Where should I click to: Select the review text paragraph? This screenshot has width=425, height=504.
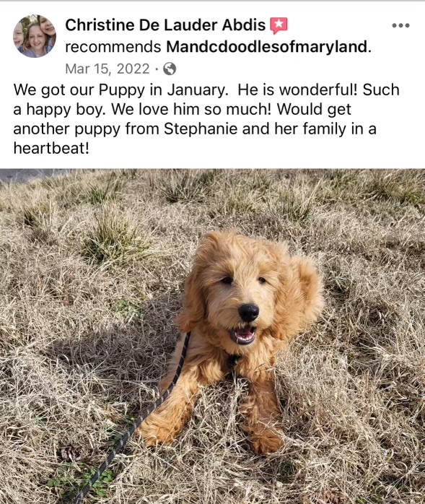click(206, 119)
